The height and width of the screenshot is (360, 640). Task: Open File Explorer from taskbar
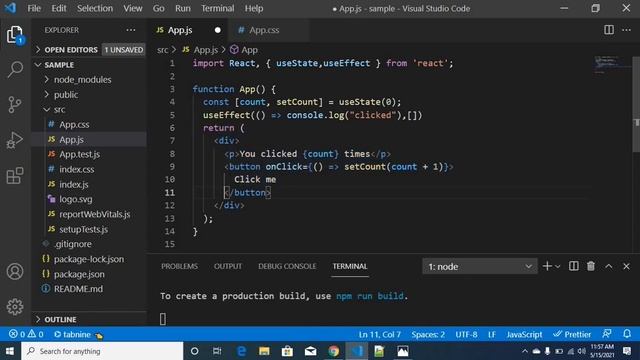[x=264, y=351]
